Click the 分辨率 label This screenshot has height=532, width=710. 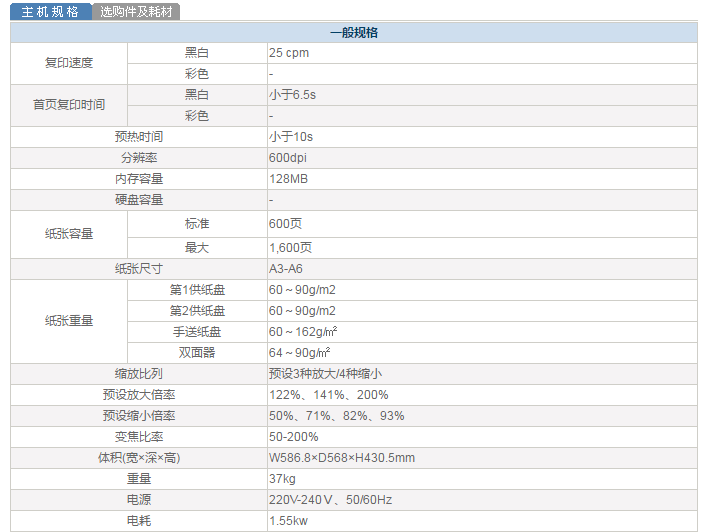(x=139, y=158)
